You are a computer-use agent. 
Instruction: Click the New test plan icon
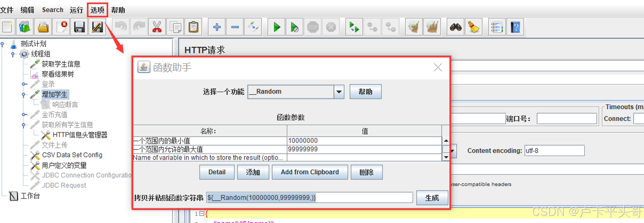pos(7,27)
